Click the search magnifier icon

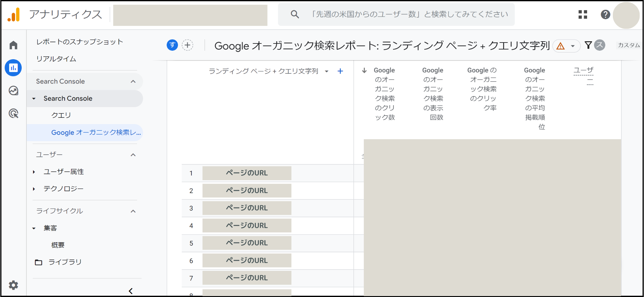point(295,14)
